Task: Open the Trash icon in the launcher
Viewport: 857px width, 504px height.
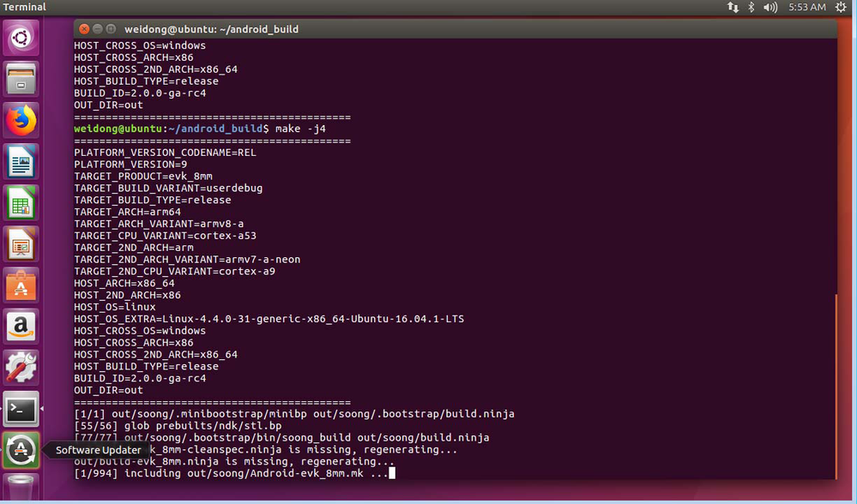Action: click(21, 488)
